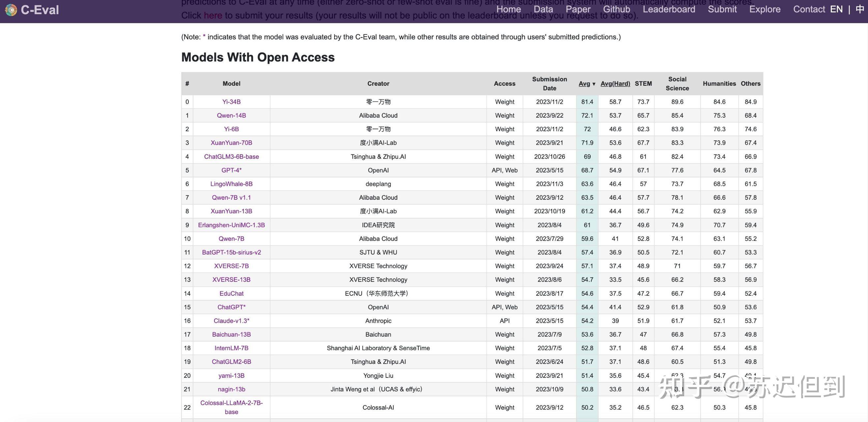868x422 pixels.
Task: Open Claude-v1.3* model link
Action: (231, 321)
